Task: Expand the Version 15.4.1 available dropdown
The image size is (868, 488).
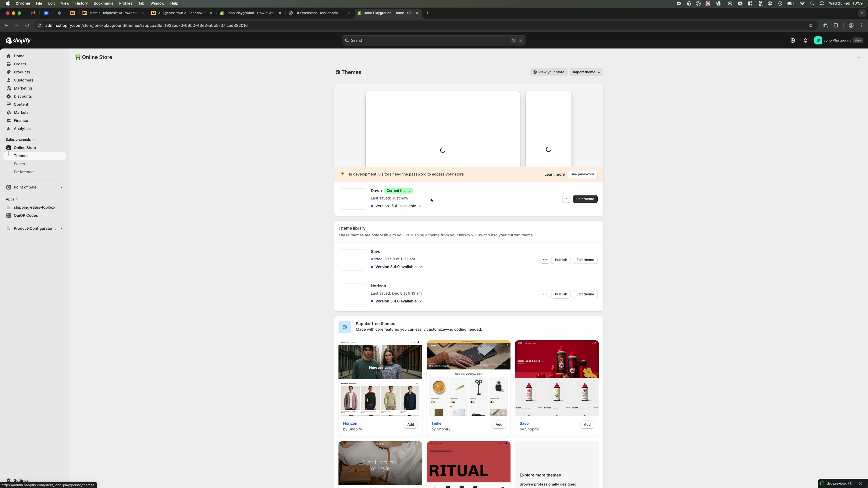Action: click(420, 206)
